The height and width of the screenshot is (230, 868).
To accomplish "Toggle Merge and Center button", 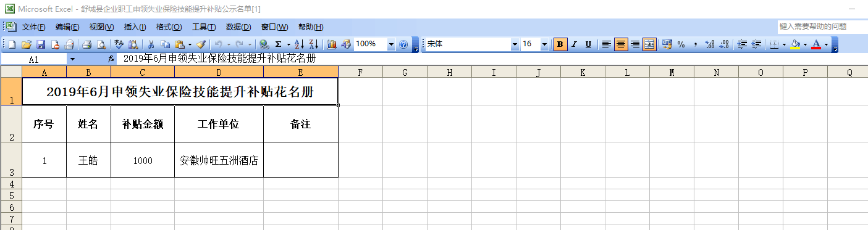I will (x=649, y=44).
